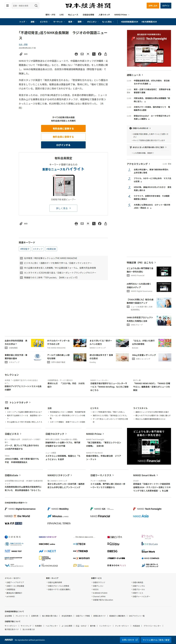
Task: Click the 詳しく見る button
Action: coord(63,208)
